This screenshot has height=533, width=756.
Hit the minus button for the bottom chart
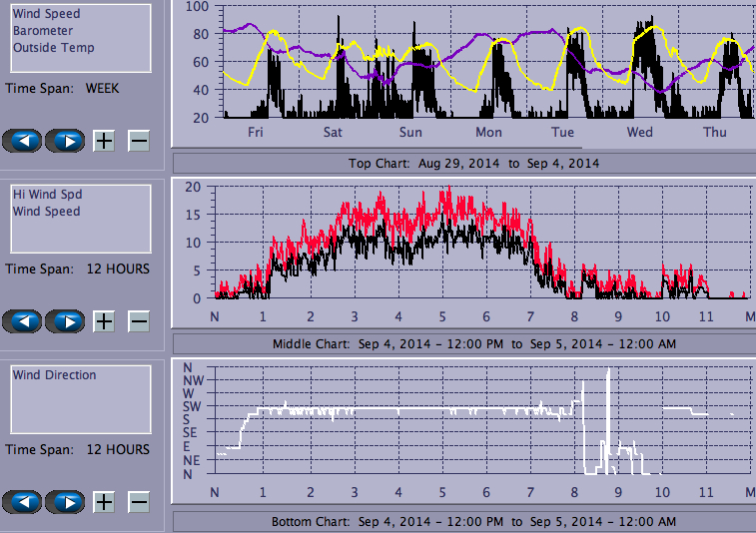(139, 501)
